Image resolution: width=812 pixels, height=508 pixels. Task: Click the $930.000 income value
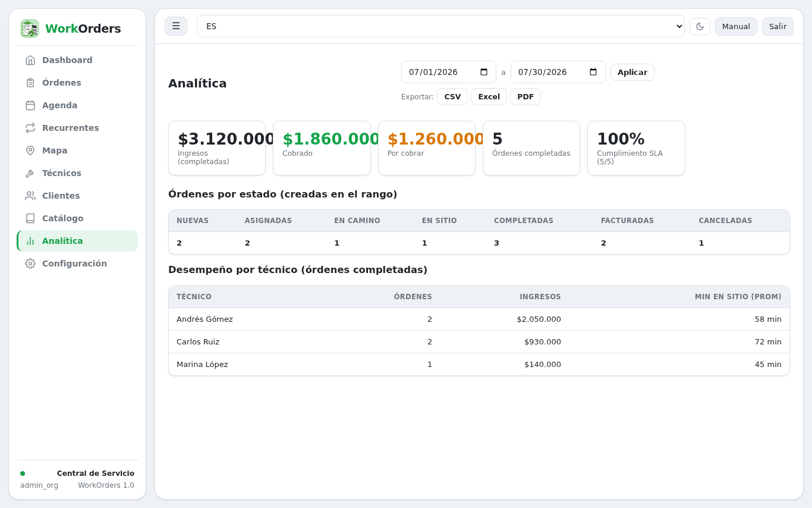543,342
